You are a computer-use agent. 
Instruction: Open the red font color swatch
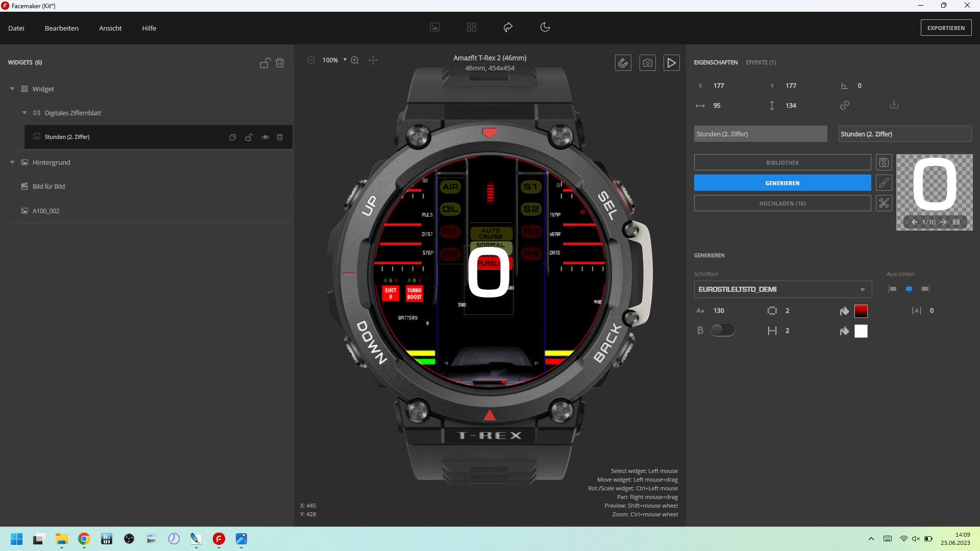pos(861,311)
